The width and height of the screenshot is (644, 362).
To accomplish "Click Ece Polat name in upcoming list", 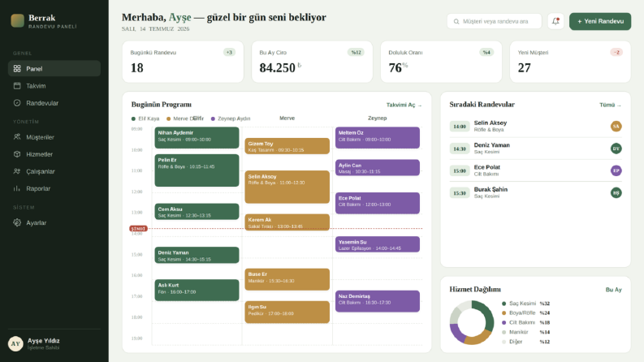I will click(487, 167).
